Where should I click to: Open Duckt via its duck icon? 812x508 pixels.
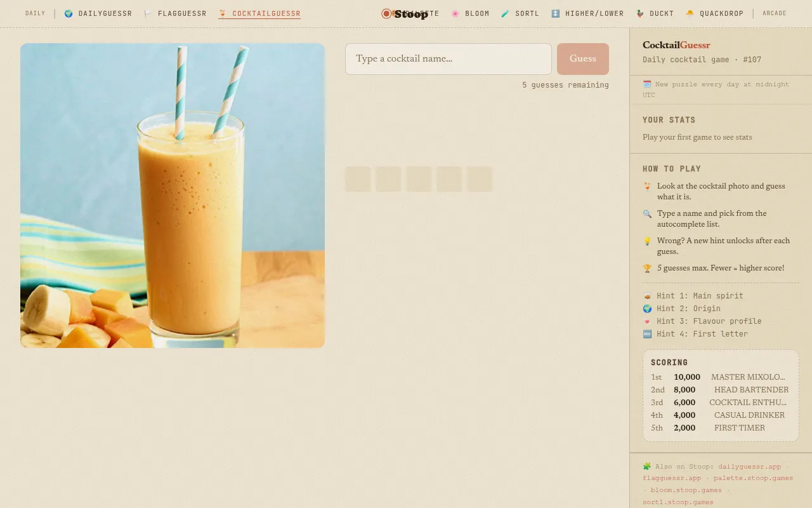pos(639,13)
